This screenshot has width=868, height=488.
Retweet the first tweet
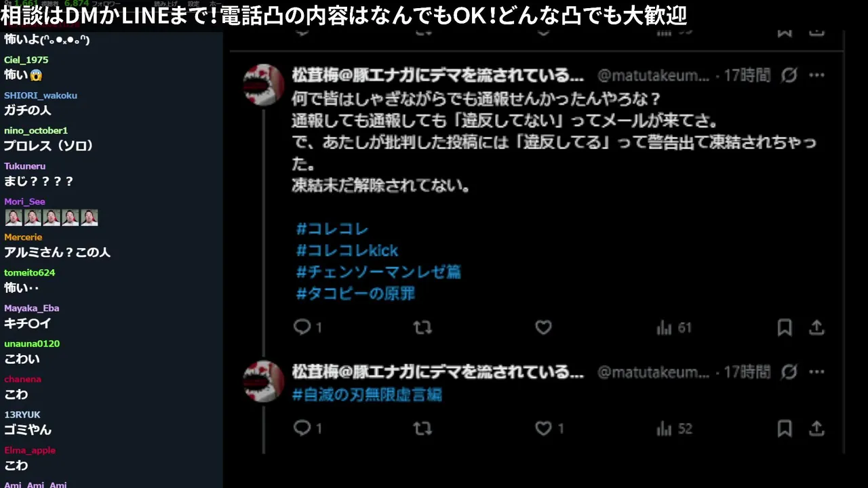[422, 327]
